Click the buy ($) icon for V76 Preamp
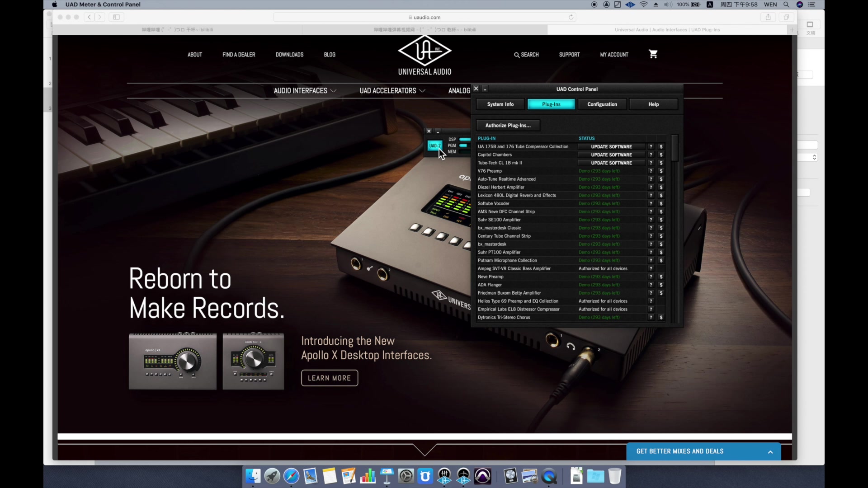The image size is (868, 488). click(661, 171)
